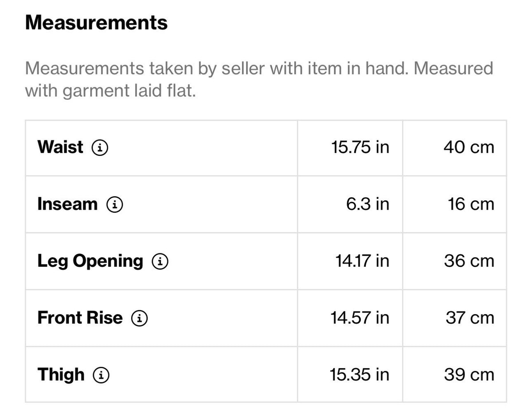
Task: Open the info icon beside Inseam
Action: click(114, 204)
